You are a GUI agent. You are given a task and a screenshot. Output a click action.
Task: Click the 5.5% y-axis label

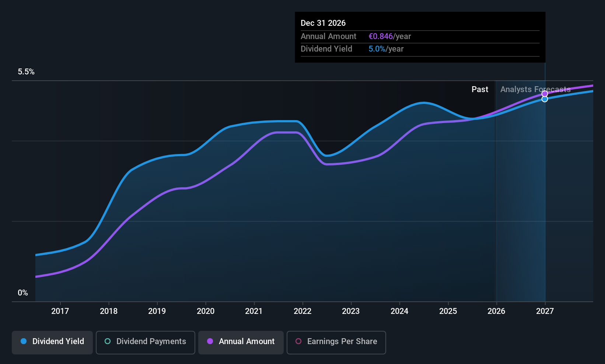click(26, 72)
